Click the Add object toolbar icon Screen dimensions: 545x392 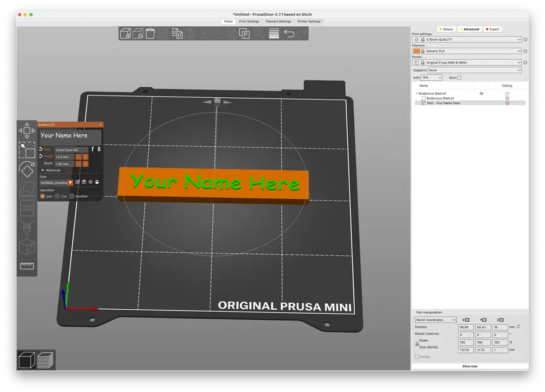tap(126, 34)
